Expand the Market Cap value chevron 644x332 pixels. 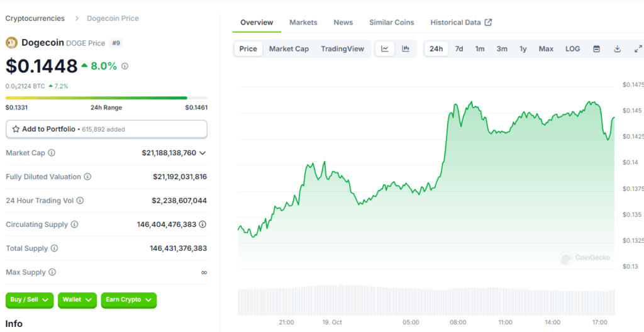click(203, 153)
